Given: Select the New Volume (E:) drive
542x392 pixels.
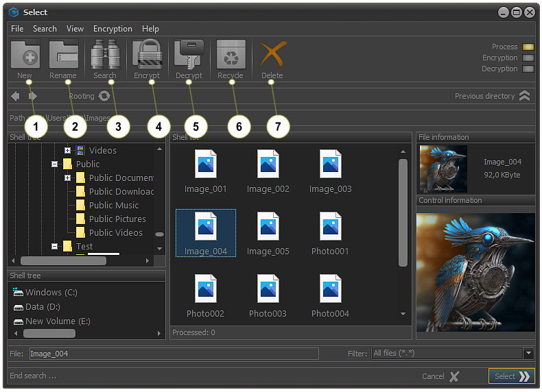Looking at the screenshot, I should (x=52, y=321).
